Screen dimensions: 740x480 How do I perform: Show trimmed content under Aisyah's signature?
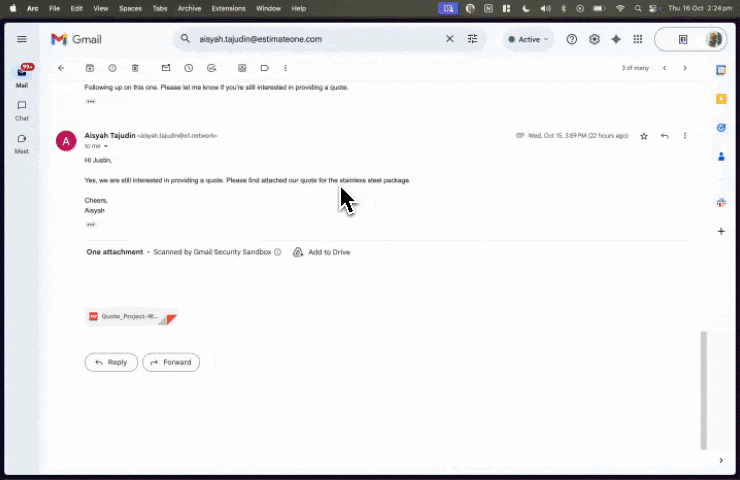(90, 224)
